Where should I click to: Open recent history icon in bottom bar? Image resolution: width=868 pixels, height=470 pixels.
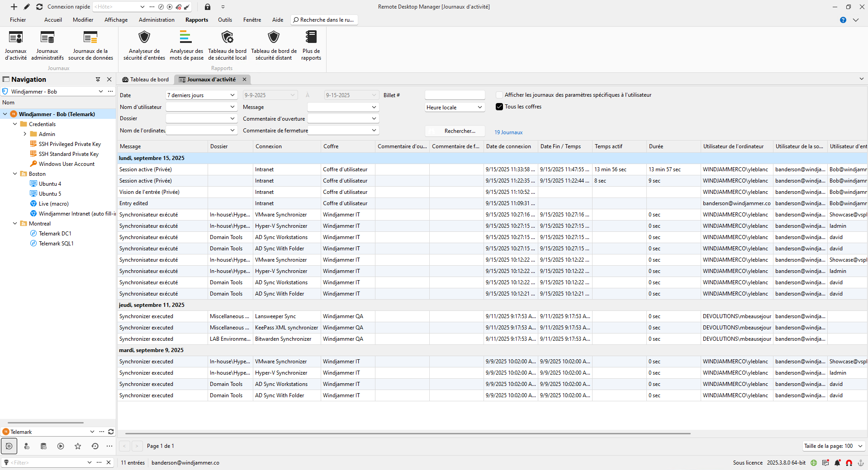(x=95, y=446)
